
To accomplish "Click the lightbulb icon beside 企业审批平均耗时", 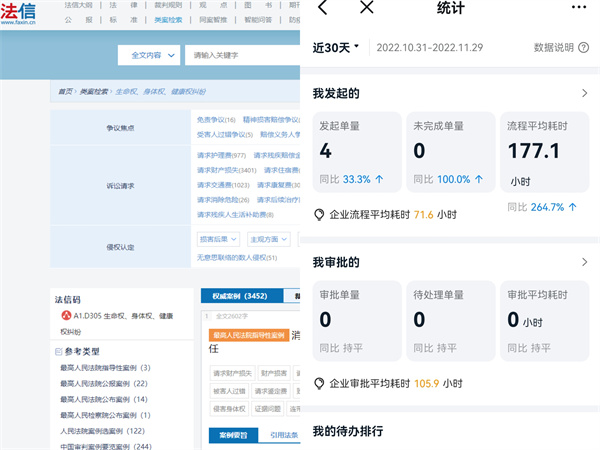I will [319, 383].
